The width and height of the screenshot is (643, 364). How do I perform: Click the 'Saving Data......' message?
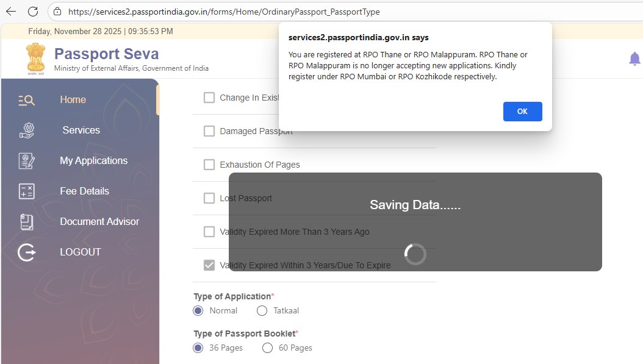point(415,205)
